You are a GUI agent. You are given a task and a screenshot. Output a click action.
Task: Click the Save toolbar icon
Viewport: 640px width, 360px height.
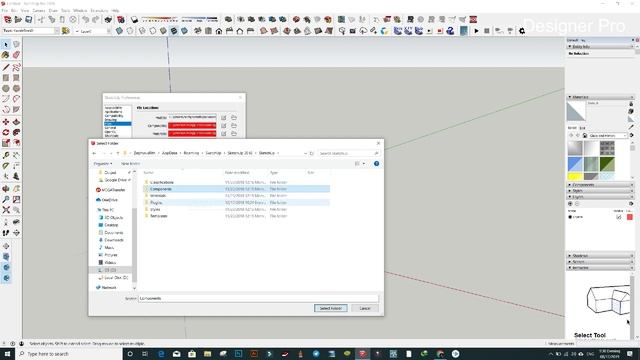[x=29, y=19]
